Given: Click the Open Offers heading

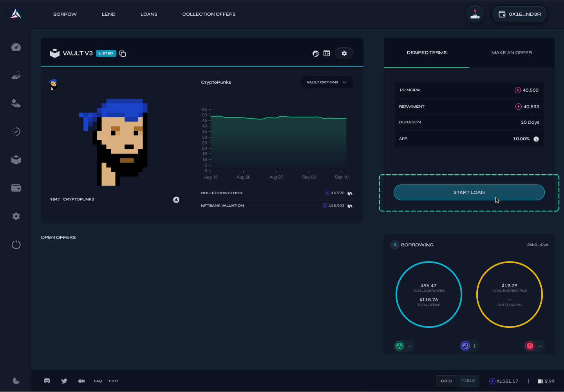Looking at the screenshot, I should coord(58,237).
